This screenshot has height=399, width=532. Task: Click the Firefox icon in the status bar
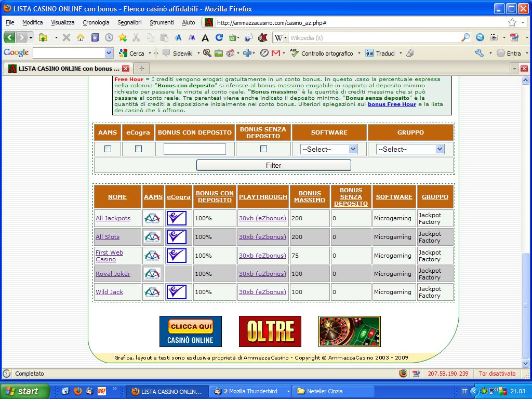point(403,374)
